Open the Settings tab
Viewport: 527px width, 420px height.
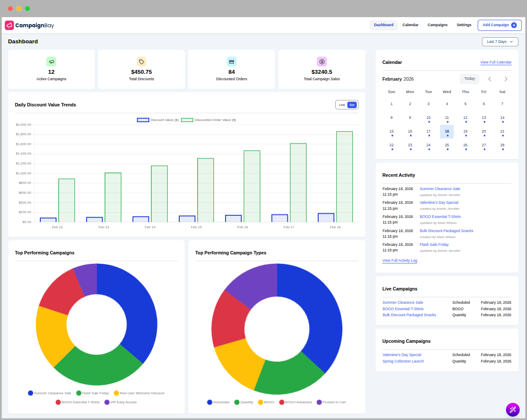point(464,25)
